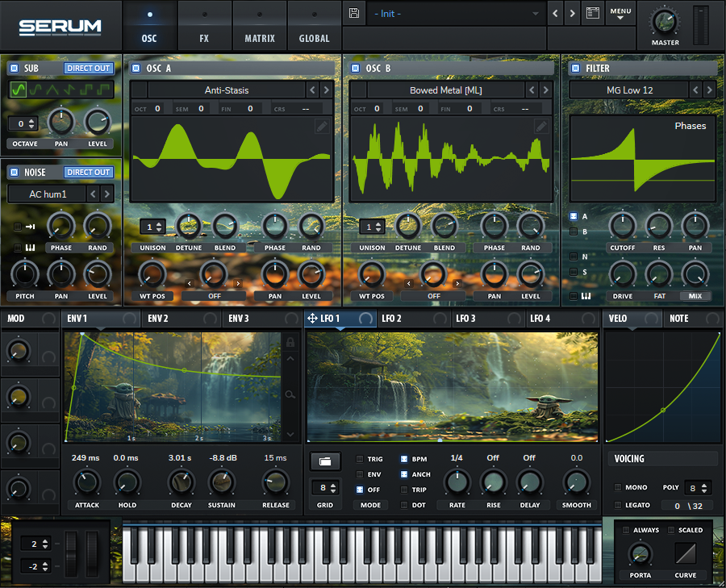Viewport: 726px width, 588px height.
Task: Open the Anti-Stasis wavetable selector
Action: tap(227, 90)
